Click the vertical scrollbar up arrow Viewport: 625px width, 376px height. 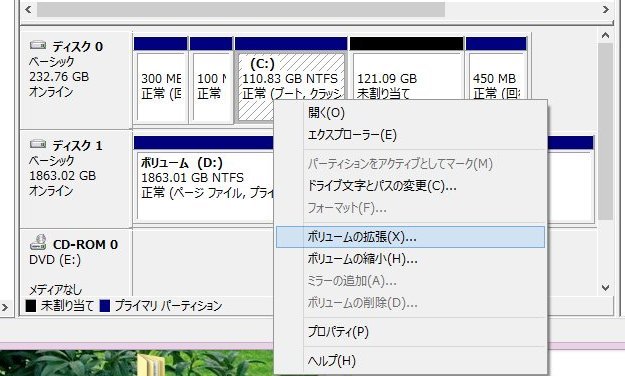(x=605, y=35)
